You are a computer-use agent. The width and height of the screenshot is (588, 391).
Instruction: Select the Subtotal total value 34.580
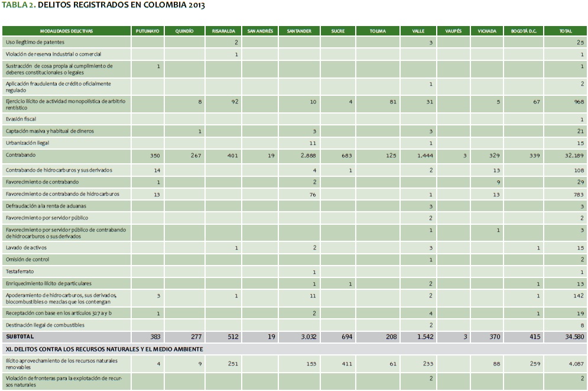(572, 336)
